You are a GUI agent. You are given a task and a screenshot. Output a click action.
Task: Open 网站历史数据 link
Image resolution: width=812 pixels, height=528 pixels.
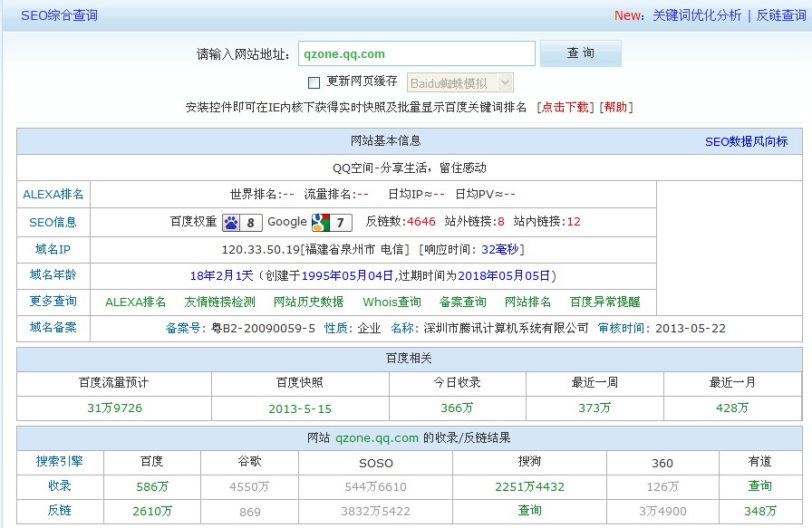[309, 302]
